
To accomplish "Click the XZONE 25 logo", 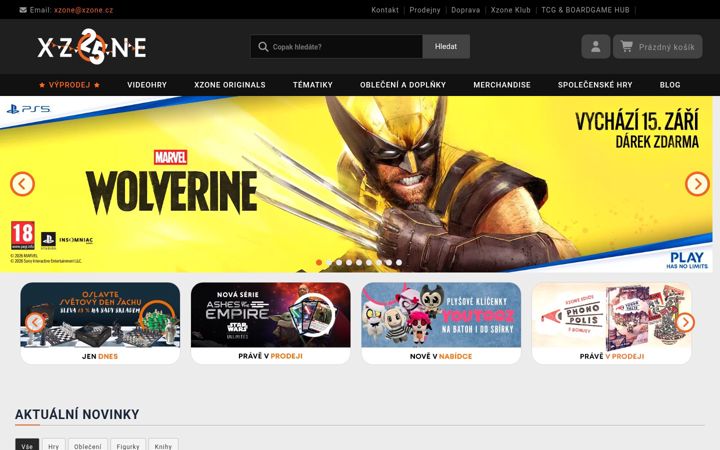I will [92, 46].
